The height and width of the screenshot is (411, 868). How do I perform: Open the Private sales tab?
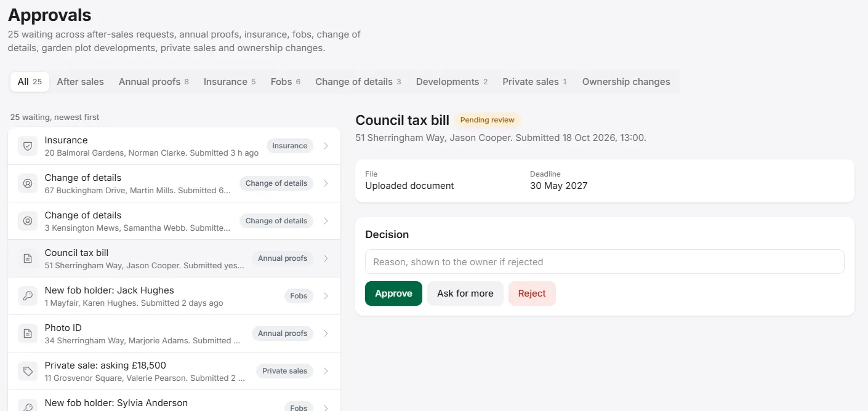(x=535, y=82)
